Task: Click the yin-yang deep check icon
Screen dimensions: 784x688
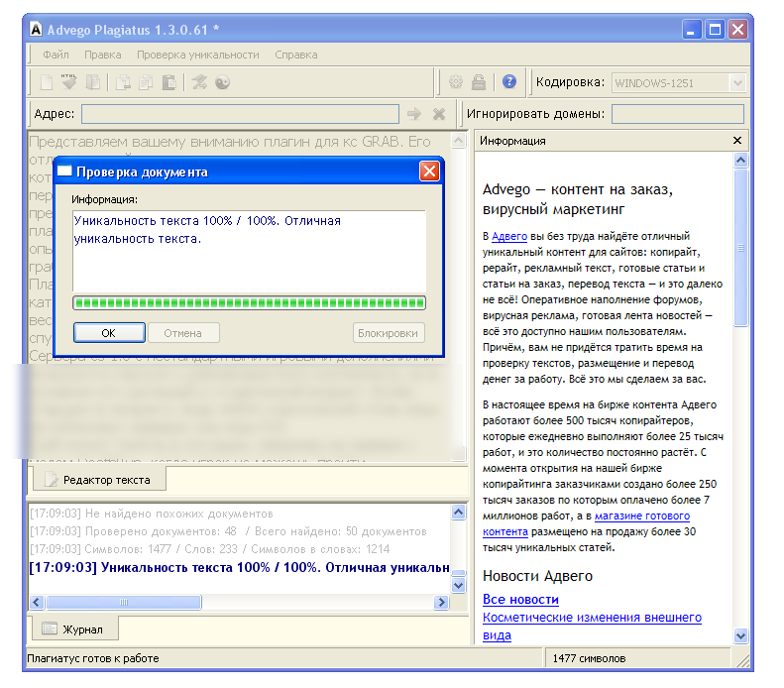Action: pyautogui.click(x=222, y=82)
